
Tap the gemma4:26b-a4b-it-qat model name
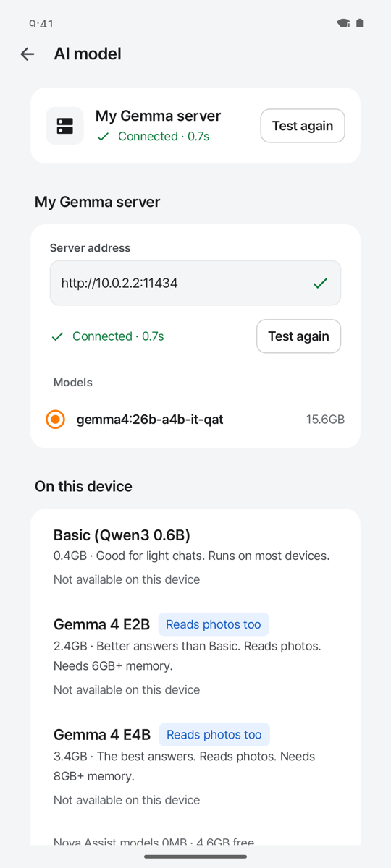(150, 420)
